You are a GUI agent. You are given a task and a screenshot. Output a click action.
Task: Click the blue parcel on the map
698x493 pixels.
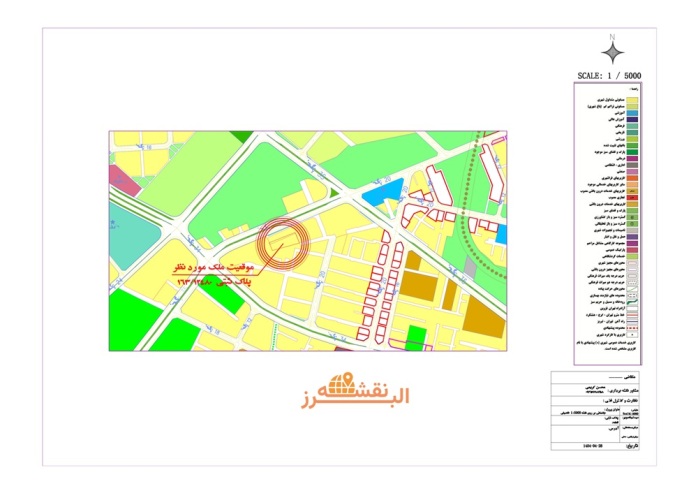pyautogui.click(x=381, y=193)
